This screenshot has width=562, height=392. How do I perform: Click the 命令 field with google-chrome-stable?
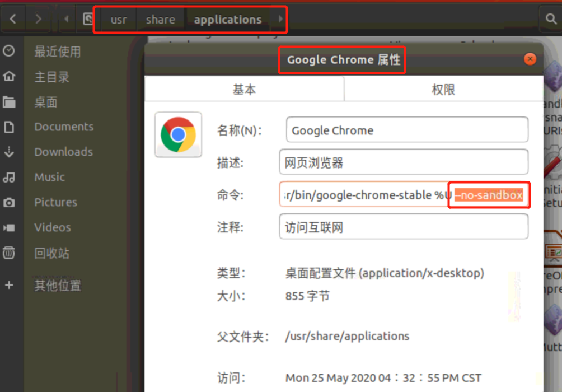404,194
